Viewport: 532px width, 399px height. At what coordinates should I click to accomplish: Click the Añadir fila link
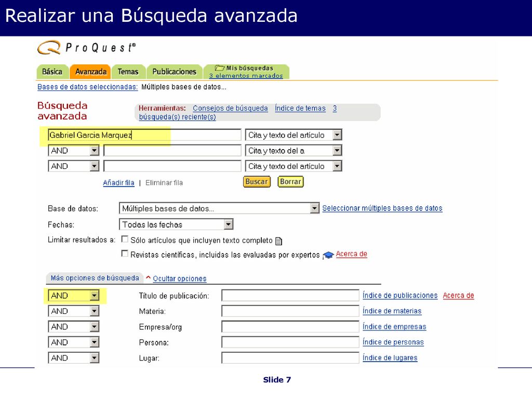(119, 183)
